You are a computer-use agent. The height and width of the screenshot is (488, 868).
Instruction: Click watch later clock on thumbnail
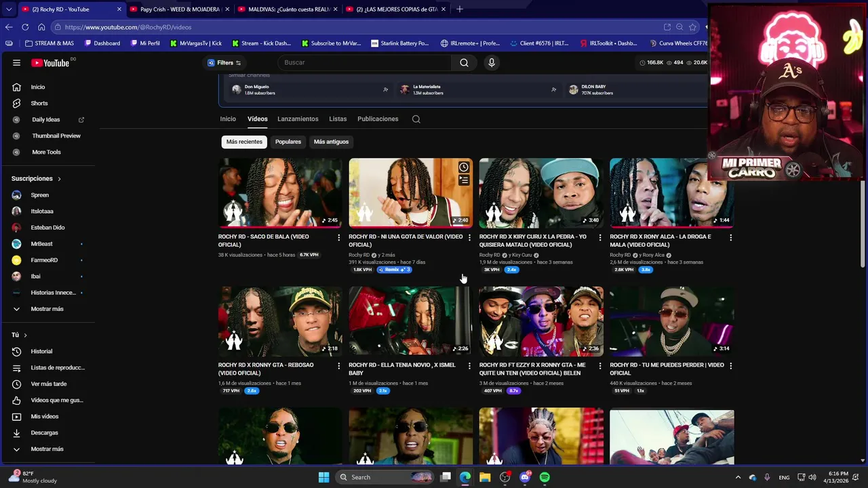pyautogui.click(x=464, y=167)
